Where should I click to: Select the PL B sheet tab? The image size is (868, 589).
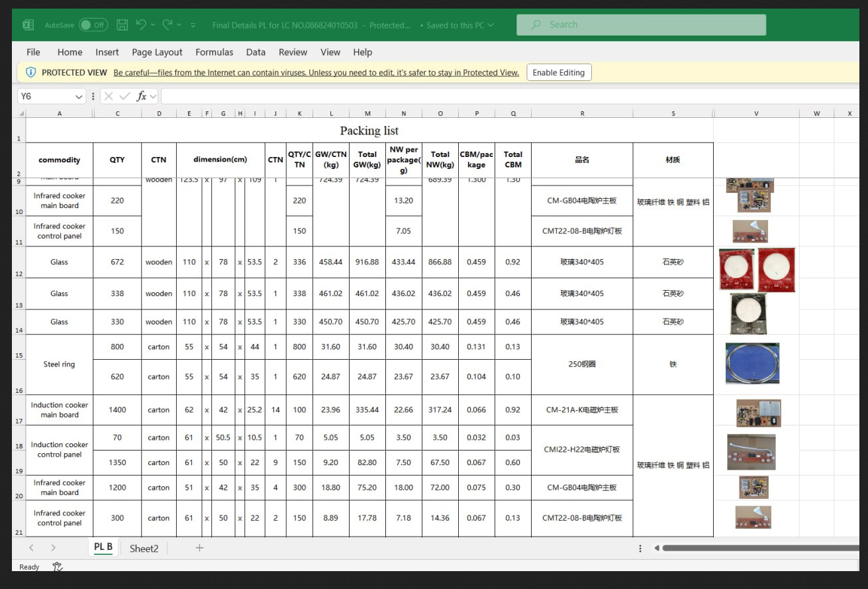click(103, 547)
